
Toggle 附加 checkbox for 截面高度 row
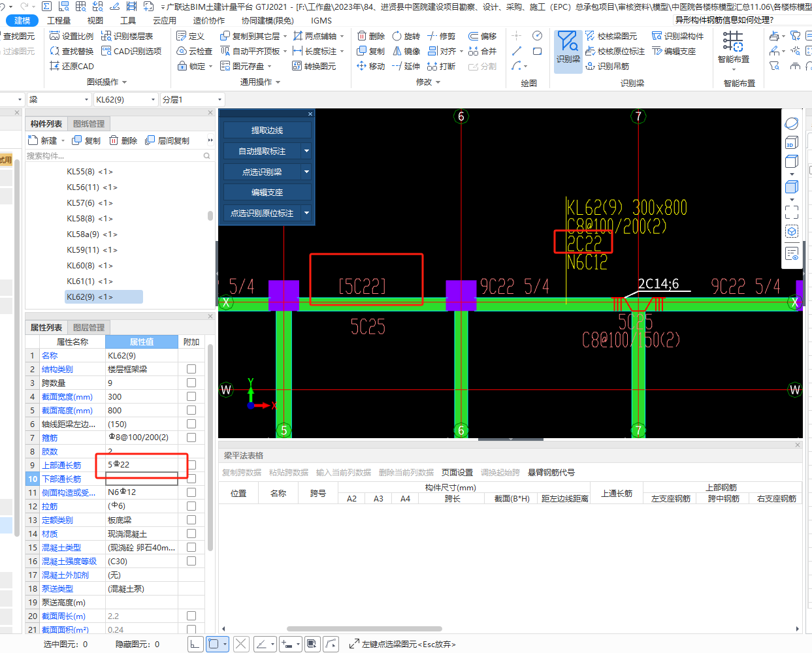click(x=191, y=410)
